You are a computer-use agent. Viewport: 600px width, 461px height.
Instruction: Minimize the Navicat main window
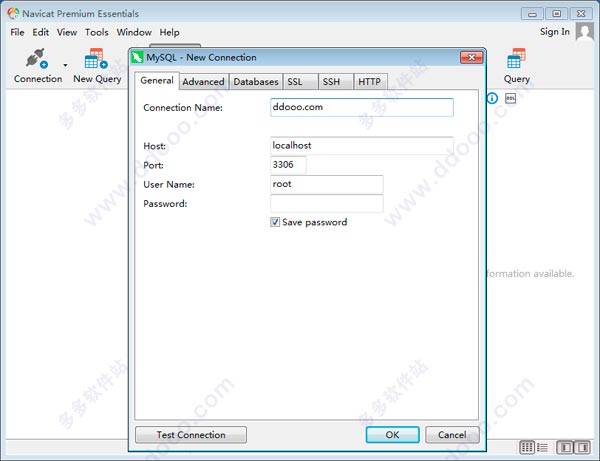(532, 14)
